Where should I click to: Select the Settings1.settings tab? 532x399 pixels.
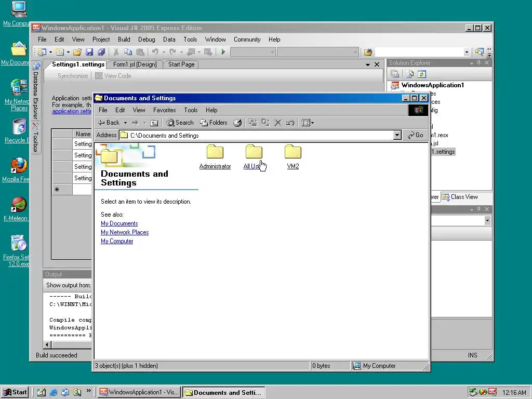point(78,64)
